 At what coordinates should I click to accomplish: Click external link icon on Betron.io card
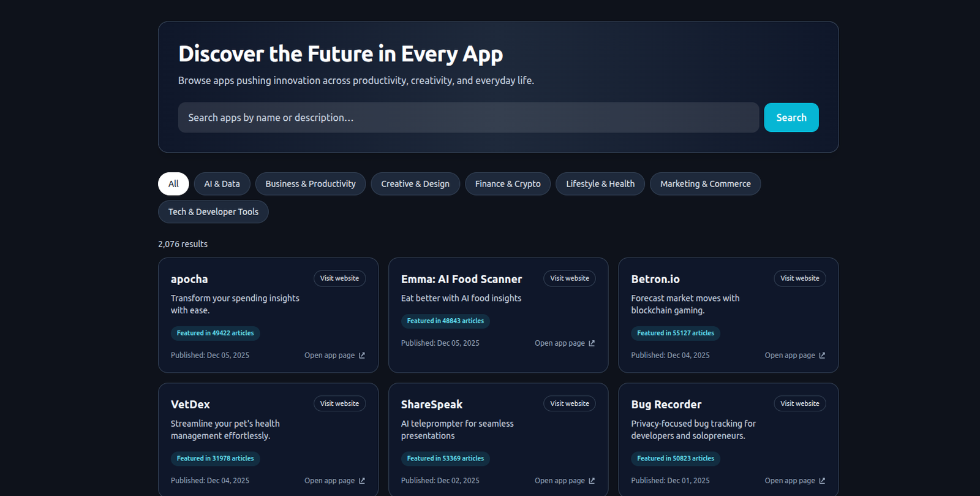822,356
